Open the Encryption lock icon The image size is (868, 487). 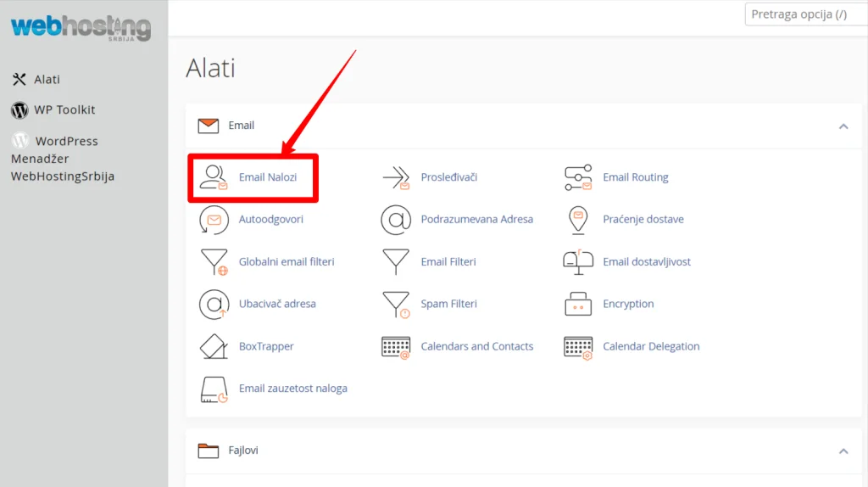(x=578, y=305)
